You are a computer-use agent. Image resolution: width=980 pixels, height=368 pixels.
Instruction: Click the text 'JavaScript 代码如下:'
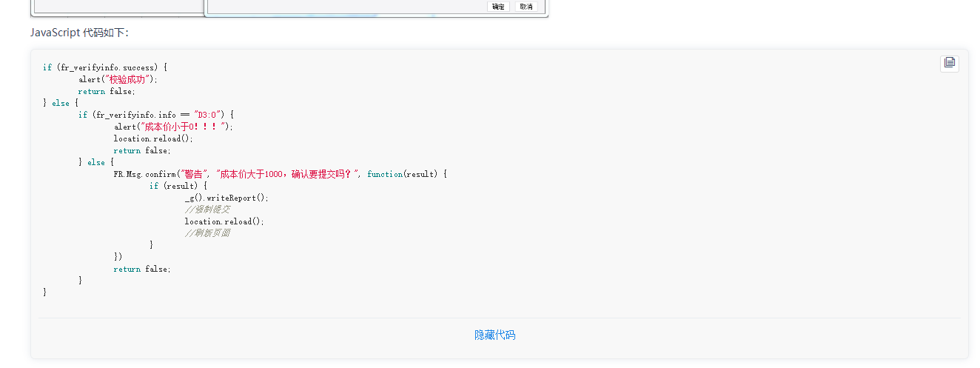pos(79,33)
